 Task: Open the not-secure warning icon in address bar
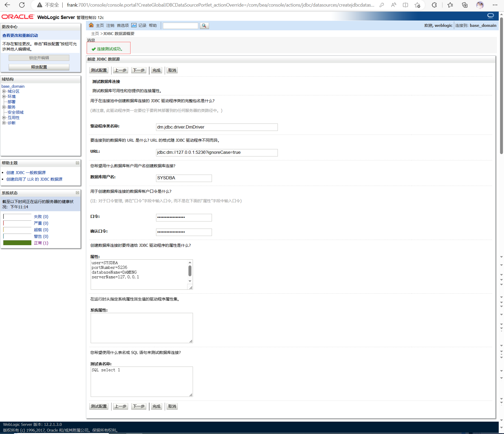click(40, 5)
